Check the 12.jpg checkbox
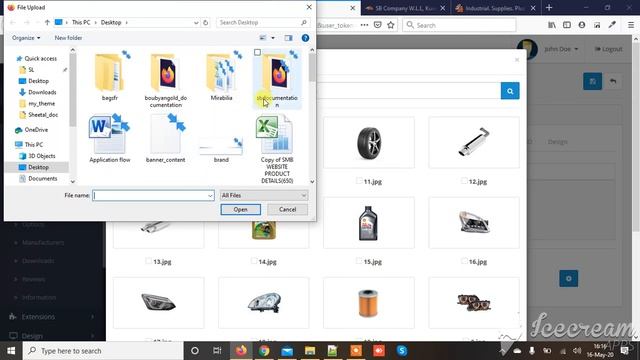Screen dimensions: 640x360 coord(464,181)
